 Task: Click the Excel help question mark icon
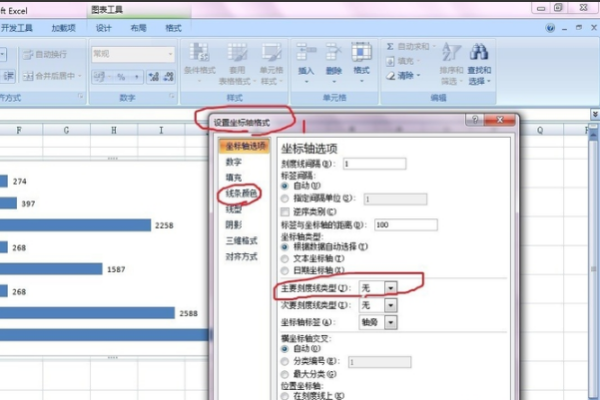point(550,28)
